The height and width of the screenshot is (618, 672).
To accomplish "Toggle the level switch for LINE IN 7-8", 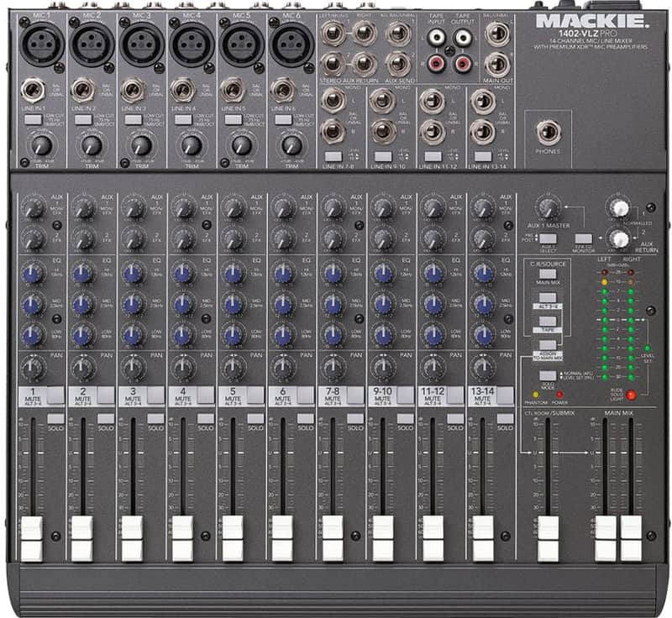I will [333, 156].
